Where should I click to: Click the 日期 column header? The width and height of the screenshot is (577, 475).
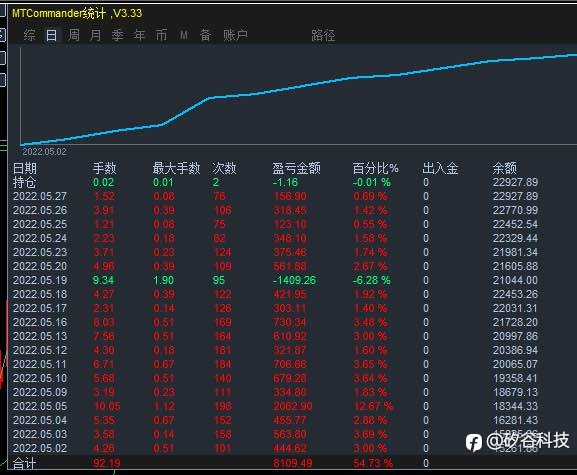click(x=25, y=168)
